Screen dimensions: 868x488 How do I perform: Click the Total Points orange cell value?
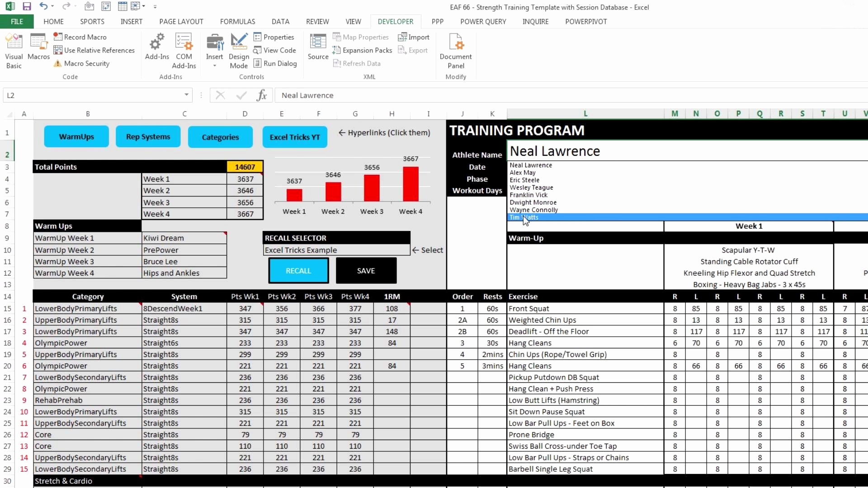[245, 167]
